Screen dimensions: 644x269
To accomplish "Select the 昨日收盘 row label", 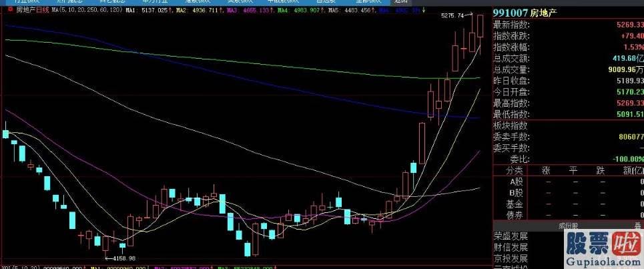I will coord(511,81).
